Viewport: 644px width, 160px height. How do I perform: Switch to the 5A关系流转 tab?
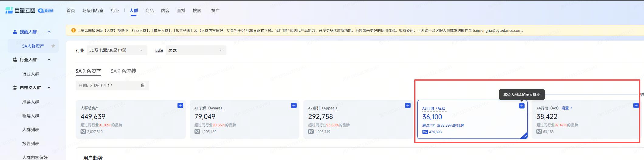coord(123,71)
